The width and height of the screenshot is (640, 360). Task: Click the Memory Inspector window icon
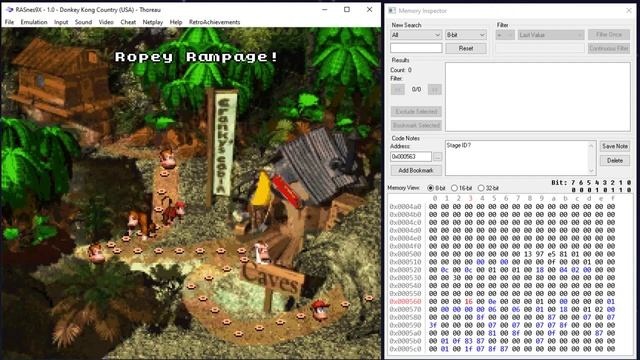[392, 11]
